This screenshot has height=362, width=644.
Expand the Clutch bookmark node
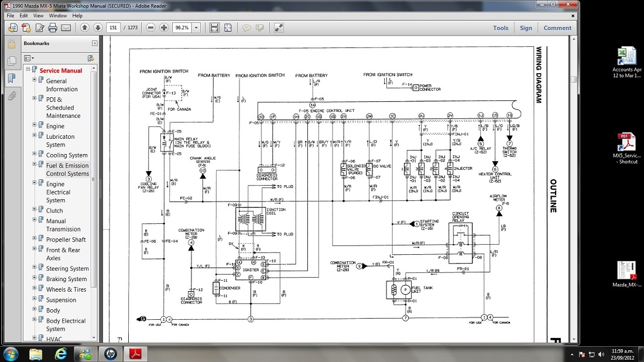click(x=35, y=209)
